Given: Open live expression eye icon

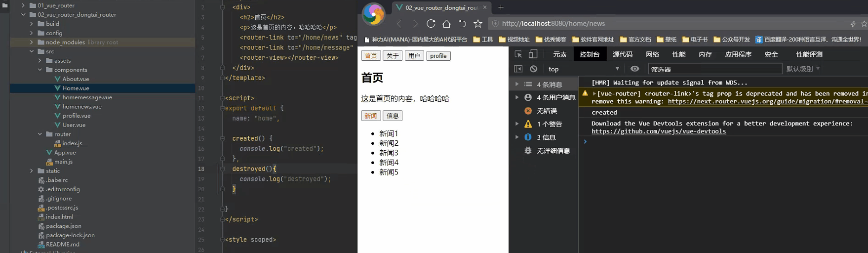Looking at the screenshot, I should click(x=635, y=69).
